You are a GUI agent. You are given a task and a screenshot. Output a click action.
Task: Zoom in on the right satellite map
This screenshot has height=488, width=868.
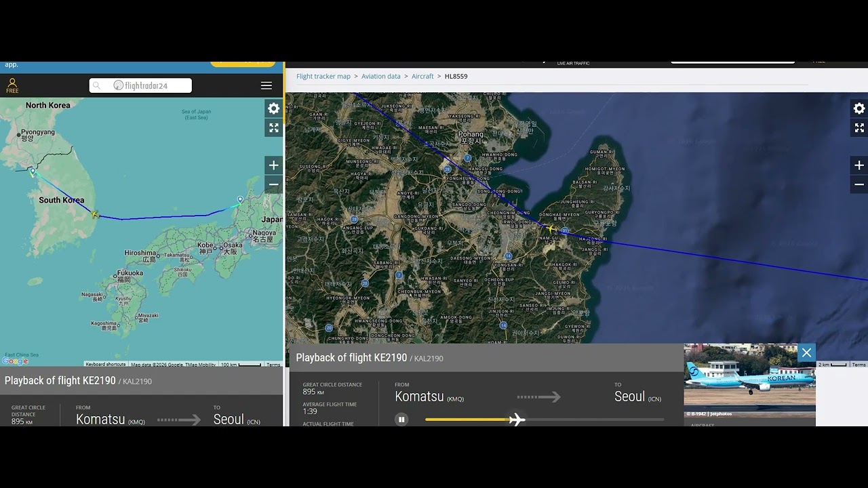(x=859, y=165)
